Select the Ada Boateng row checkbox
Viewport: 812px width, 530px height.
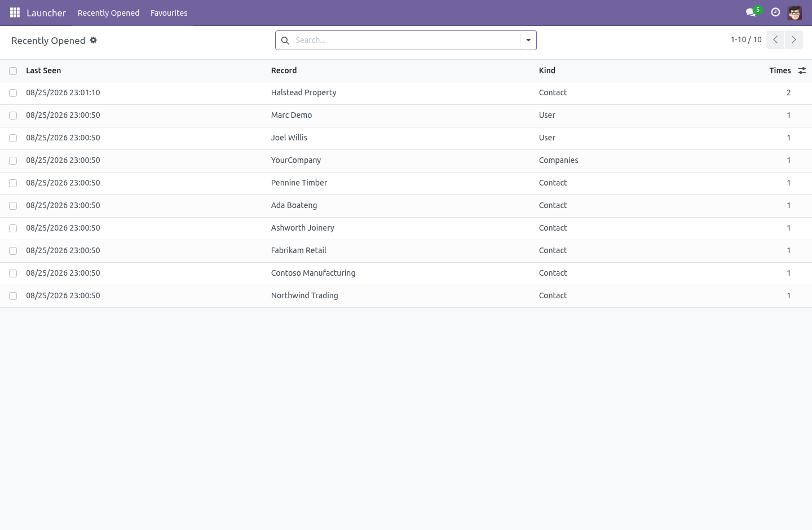pyautogui.click(x=13, y=206)
